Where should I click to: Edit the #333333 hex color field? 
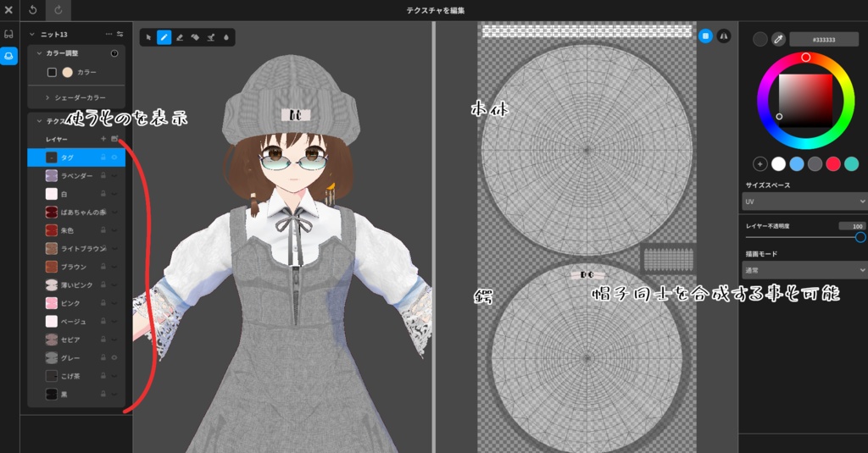point(824,39)
